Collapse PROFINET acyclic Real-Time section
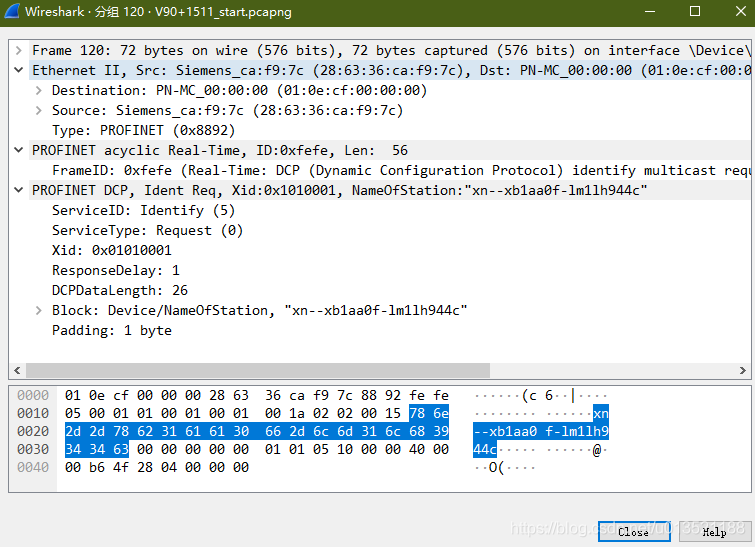755x547 pixels. coord(18,150)
